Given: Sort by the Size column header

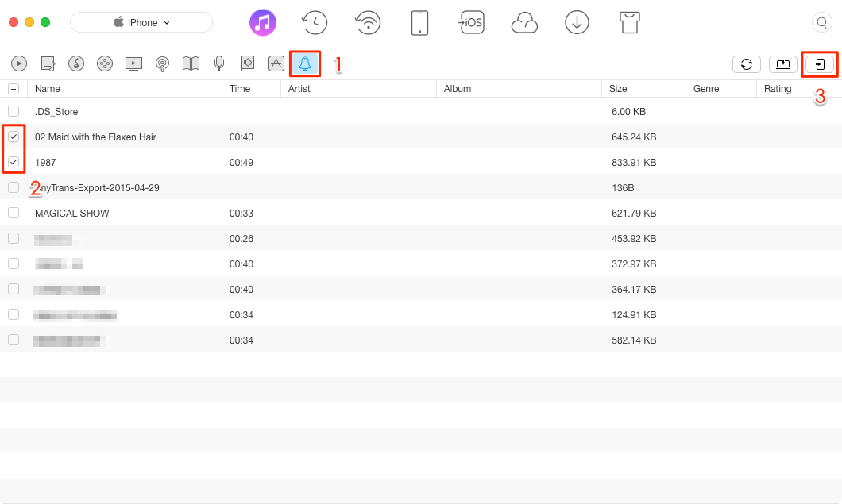Looking at the screenshot, I should 644,89.
